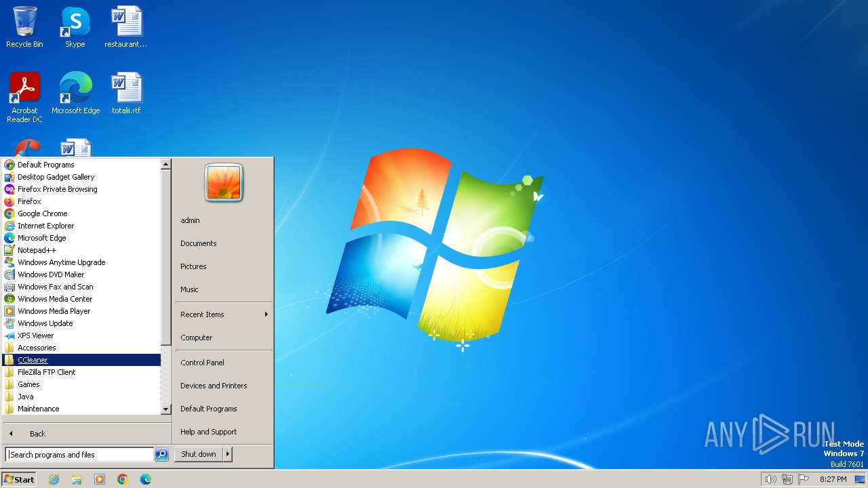Expand the Accessories folder
868x488 pixels.
[81, 348]
